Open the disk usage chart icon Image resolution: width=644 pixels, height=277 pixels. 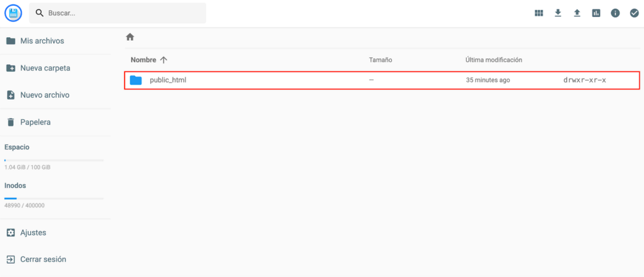596,13
